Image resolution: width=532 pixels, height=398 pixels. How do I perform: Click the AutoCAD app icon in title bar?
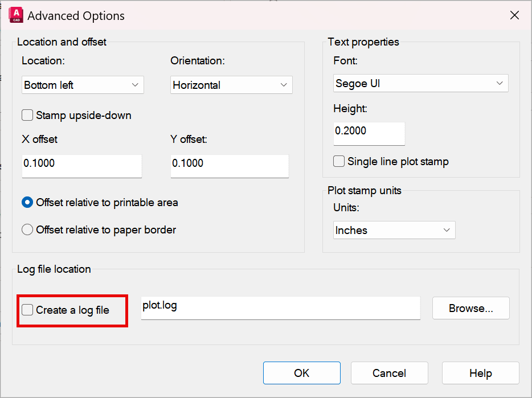point(16,15)
